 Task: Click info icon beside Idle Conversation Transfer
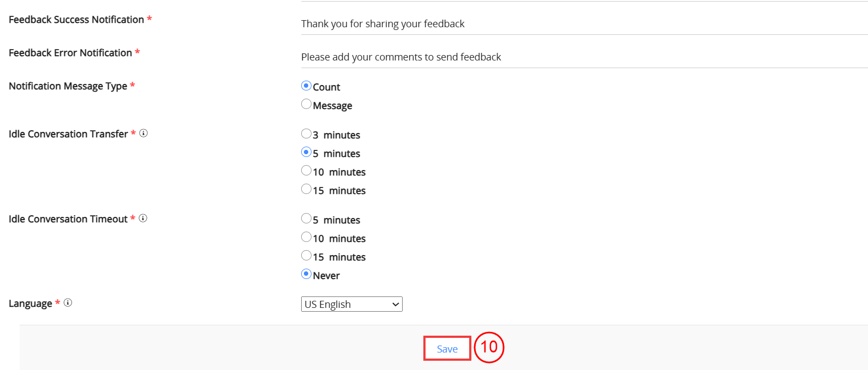click(x=143, y=133)
